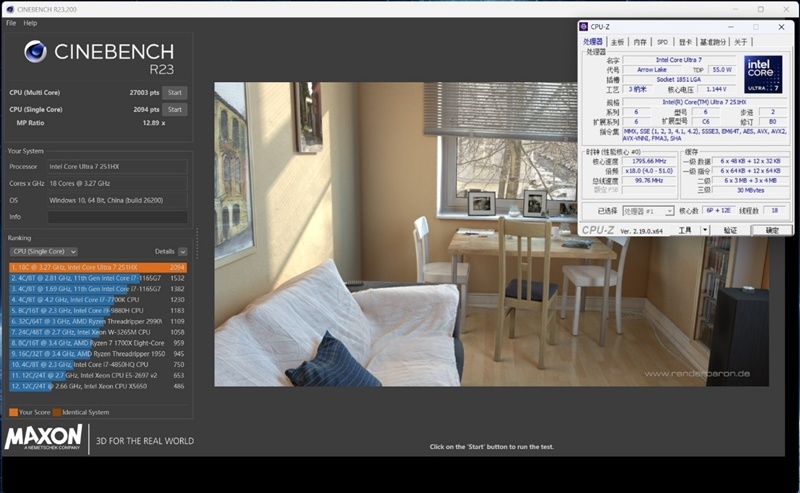Click the bus speed 99.76 MHz field
Screen dimensions: 800x493
pyautogui.click(x=649, y=181)
